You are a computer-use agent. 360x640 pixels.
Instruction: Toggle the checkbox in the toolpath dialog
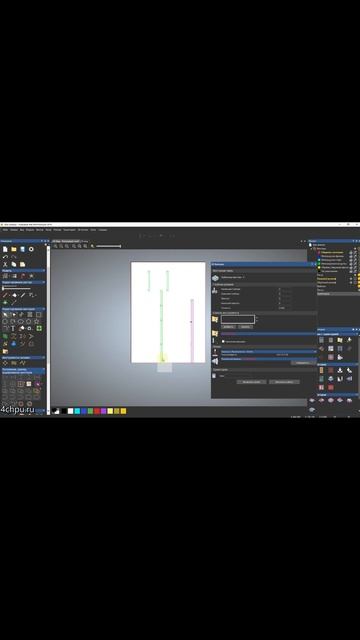(x=223, y=341)
